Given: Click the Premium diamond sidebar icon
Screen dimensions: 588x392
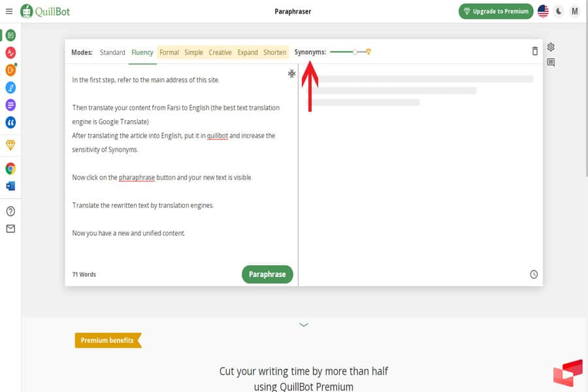Looking at the screenshot, I should [x=10, y=145].
